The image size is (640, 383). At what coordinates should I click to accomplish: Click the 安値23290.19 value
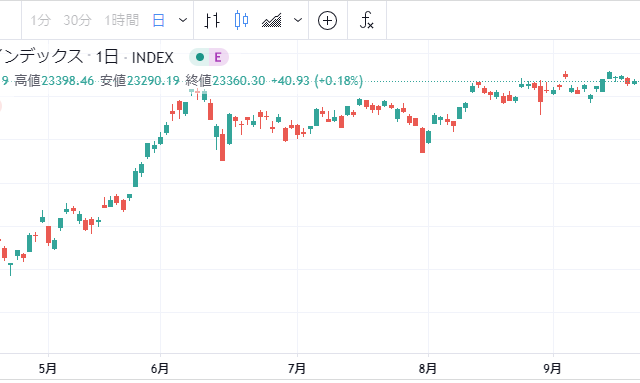(140, 81)
